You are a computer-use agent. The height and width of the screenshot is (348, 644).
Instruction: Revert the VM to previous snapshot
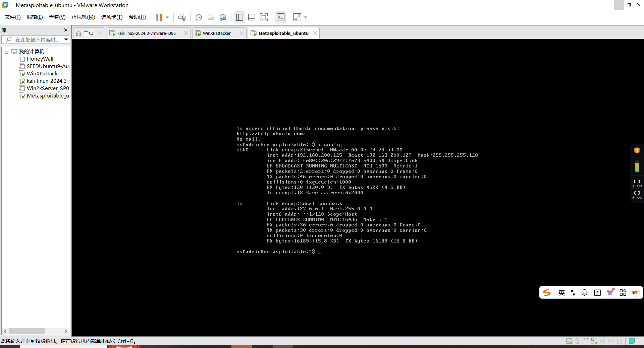tap(211, 17)
